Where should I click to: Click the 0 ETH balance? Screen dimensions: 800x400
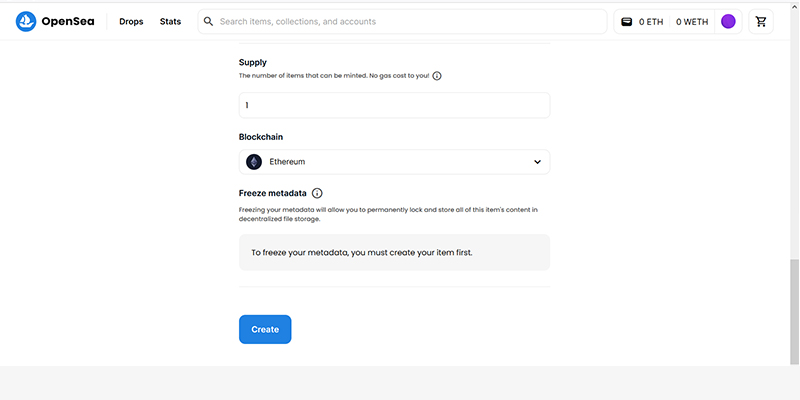[651, 22]
